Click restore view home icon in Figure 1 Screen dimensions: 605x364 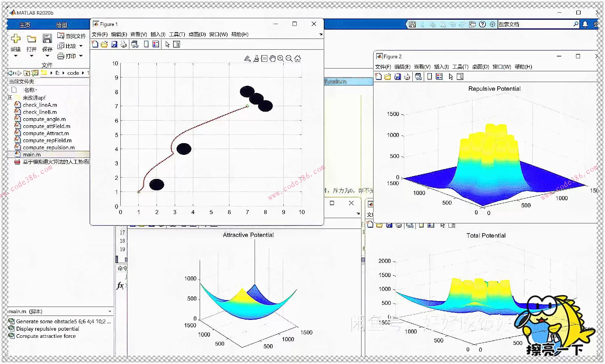pos(297,59)
